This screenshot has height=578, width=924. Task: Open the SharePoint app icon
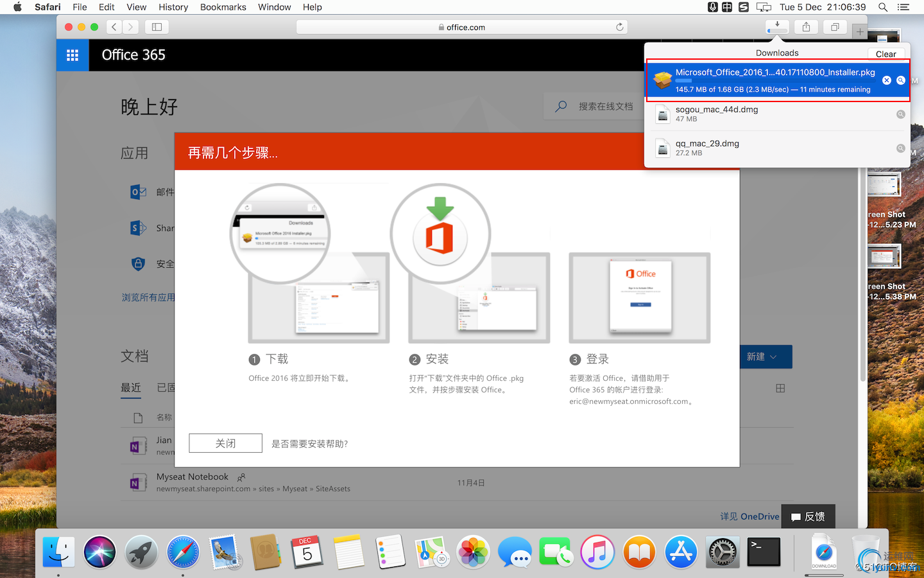tap(138, 228)
